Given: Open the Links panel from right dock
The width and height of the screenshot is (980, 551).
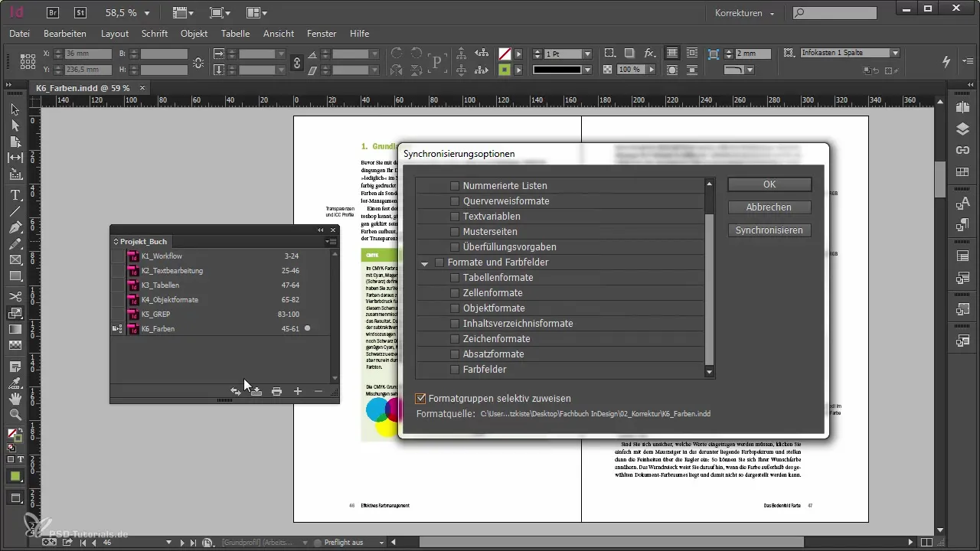Looking at the screenshot, I should (x=963, y=150).
